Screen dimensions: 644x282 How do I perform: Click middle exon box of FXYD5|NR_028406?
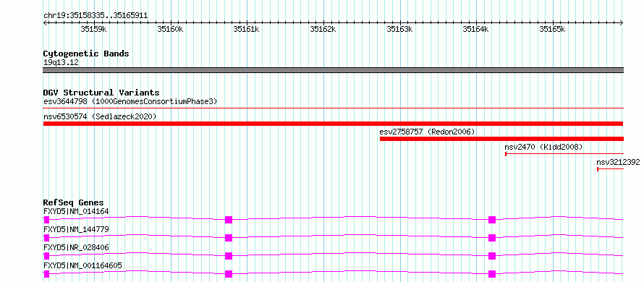(x=229, y=256)
